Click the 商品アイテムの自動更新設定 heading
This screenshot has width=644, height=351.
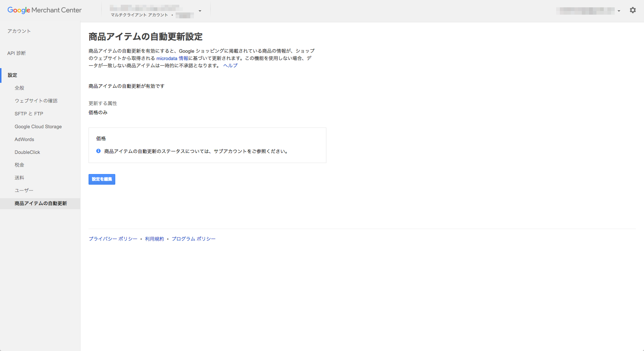coord(146,37)
